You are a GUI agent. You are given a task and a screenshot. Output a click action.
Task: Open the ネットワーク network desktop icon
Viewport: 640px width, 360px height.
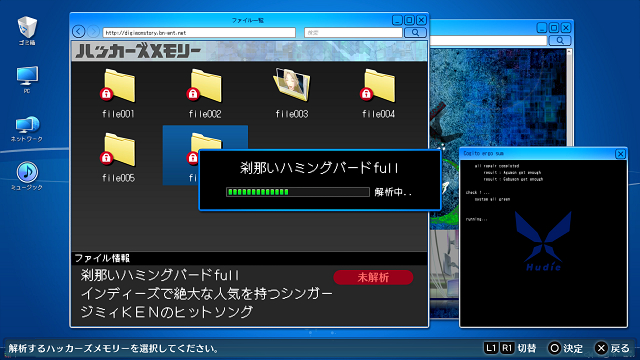point(27,129)
